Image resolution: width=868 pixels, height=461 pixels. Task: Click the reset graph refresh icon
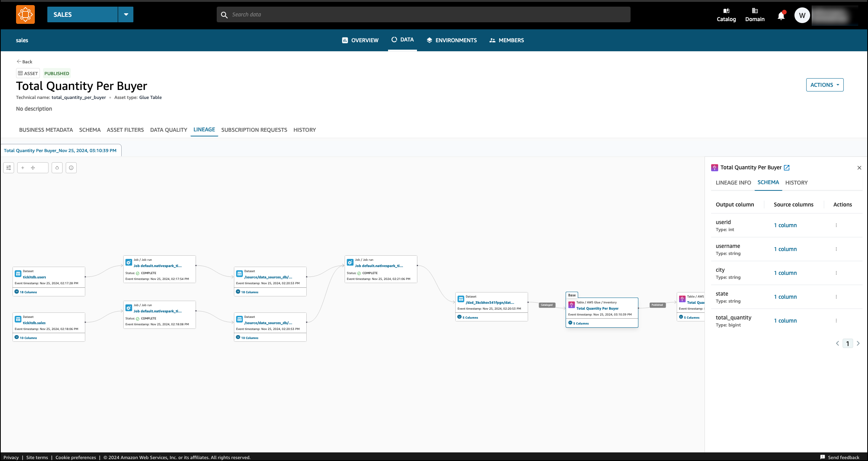57,168
